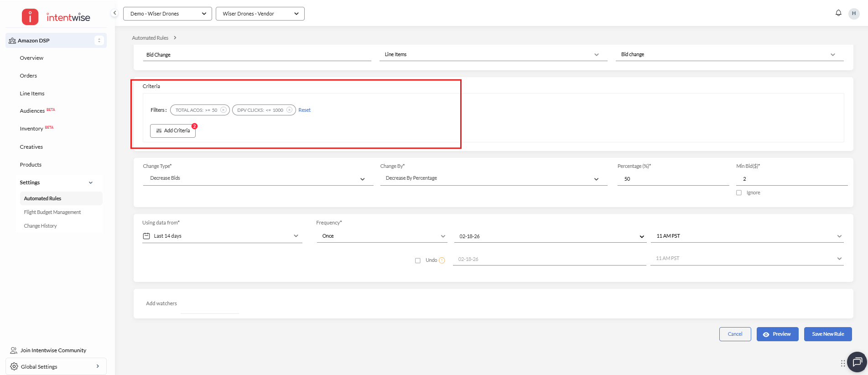This screenshot has width=868, height=375.
Task: Click the Global Settings gear icon
Action: point(14,366)
